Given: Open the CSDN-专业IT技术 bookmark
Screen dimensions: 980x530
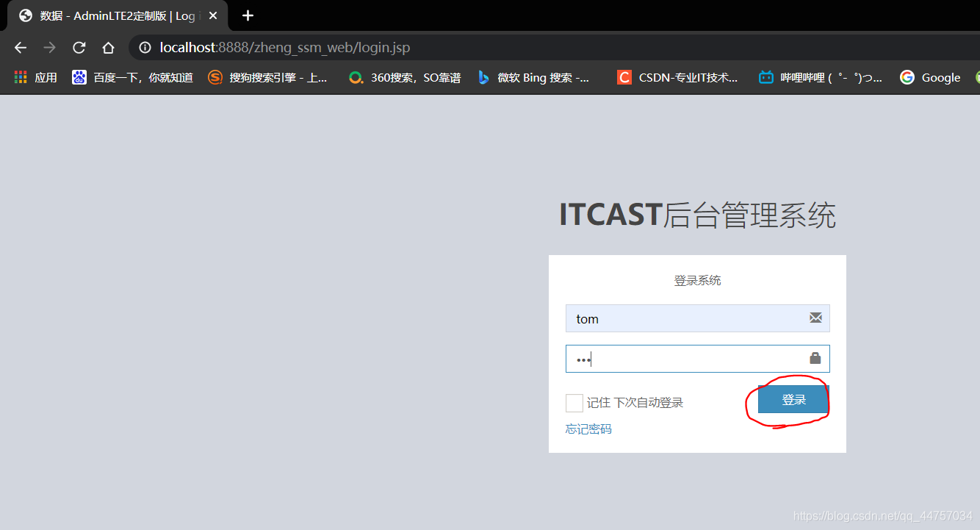Looking at the screenshot, I should pyautogui.click(x=677, y=77).
